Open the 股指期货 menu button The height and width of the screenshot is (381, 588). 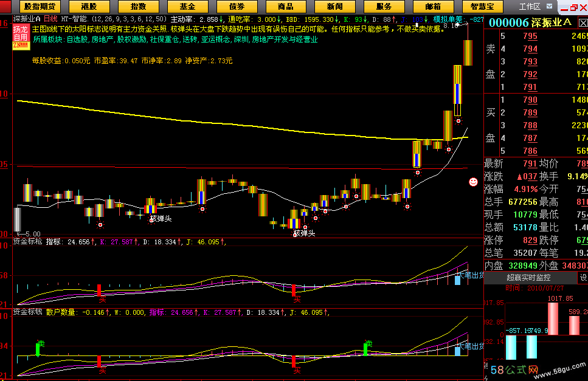click(x=40, y=6)
